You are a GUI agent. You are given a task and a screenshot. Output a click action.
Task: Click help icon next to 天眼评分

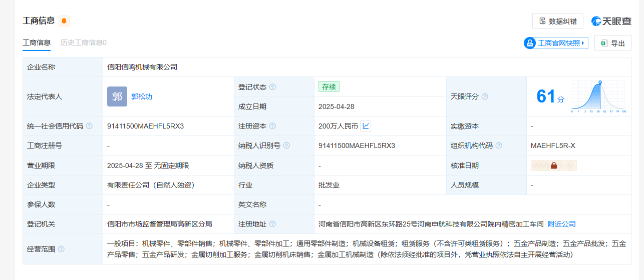(x=485, y=96)
